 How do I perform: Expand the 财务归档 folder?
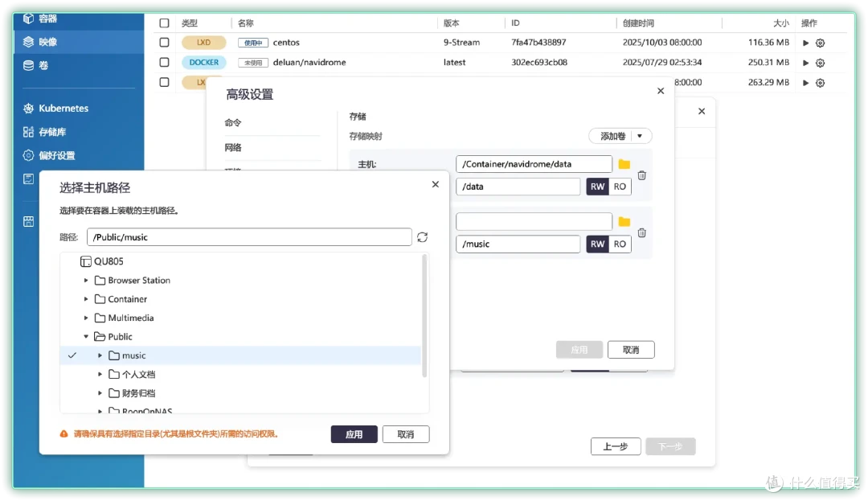pyautogui.click(x=100, y=393)
